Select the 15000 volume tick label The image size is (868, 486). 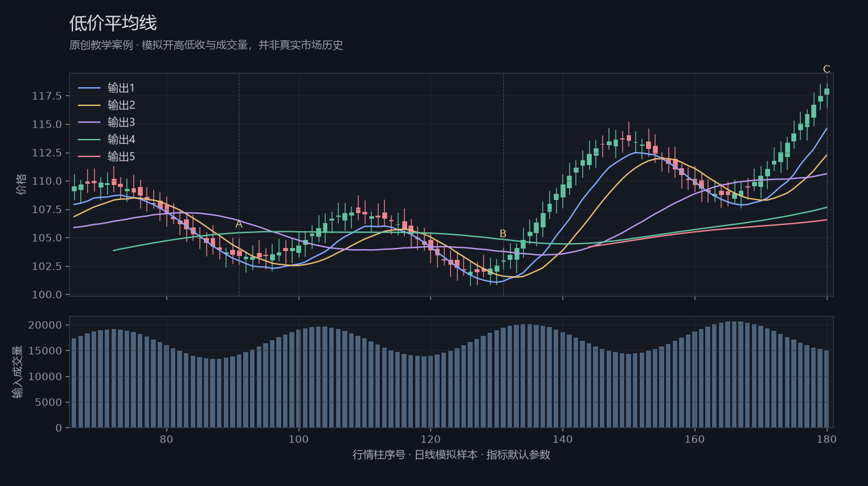click(46, 351)
